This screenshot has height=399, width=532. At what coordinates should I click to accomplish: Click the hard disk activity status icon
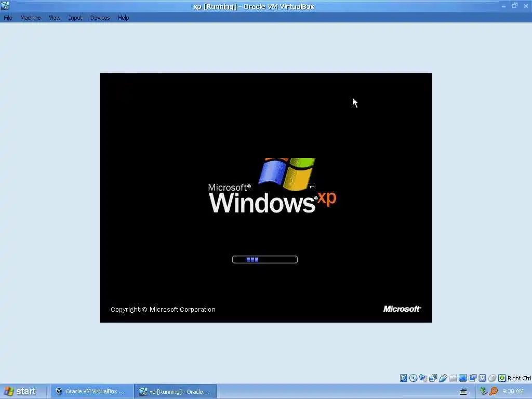coord(403,378)
